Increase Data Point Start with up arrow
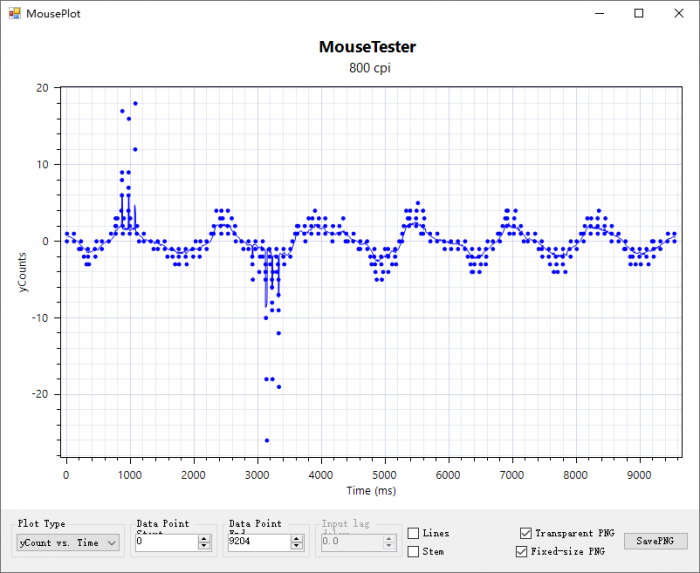 click(204, 538)
